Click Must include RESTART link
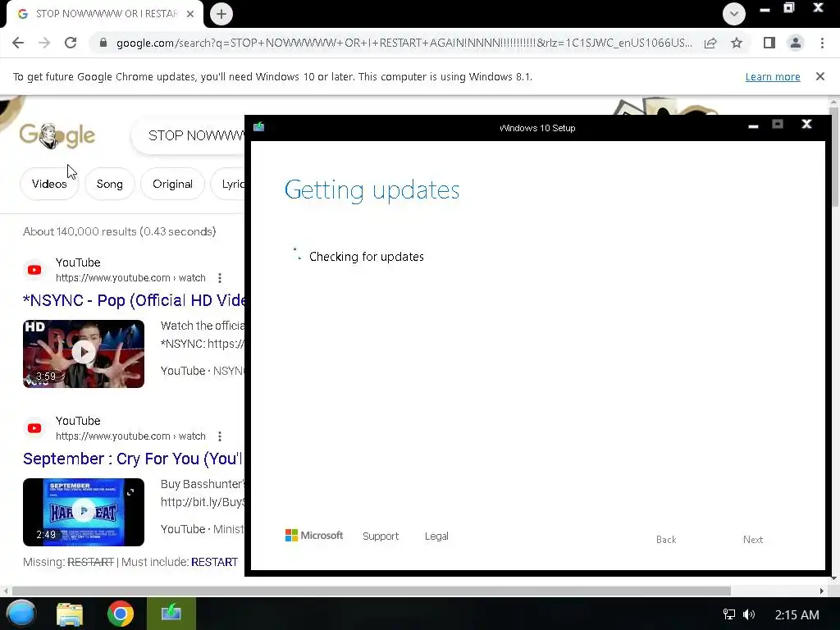 [214, 562]
